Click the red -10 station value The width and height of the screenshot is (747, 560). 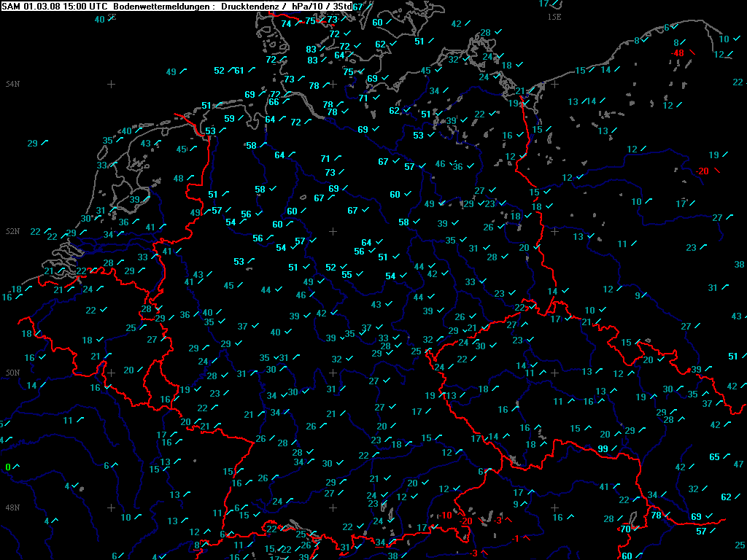click(446, 516)
